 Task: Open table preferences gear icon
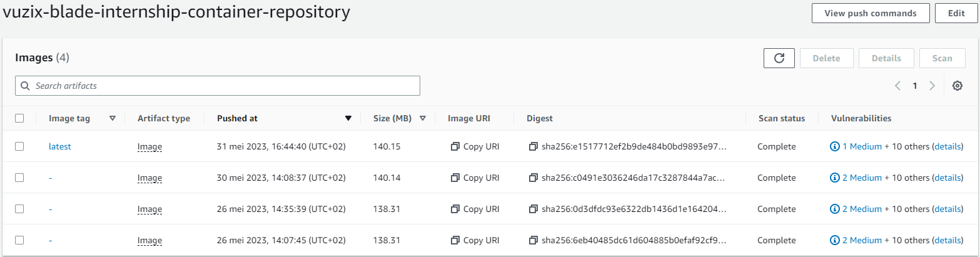pyautogui.click(x=957, y=86)
